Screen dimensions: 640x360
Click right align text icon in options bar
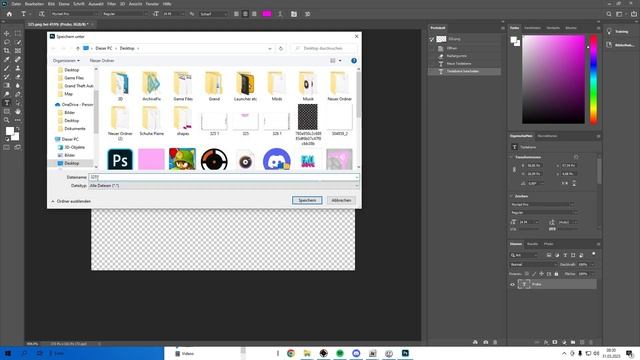tap(254, 14)
